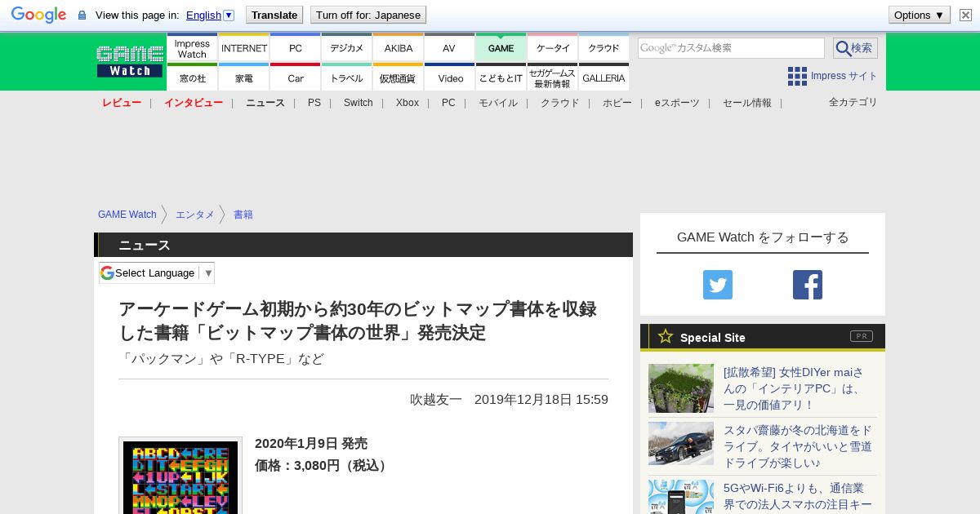Open the GALLERIA tab
The width and height of the screenshot is (980, 514).
click(x=604, y=78)
